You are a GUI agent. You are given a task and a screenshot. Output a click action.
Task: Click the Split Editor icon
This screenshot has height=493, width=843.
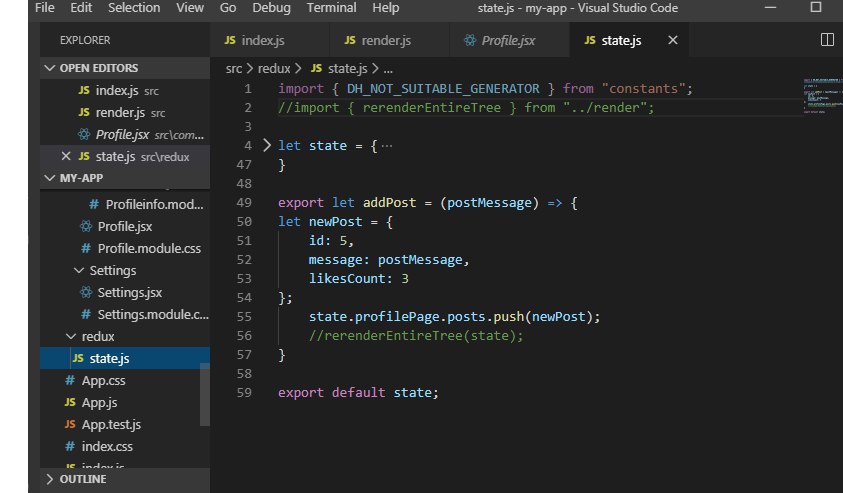tap(827, 41)
